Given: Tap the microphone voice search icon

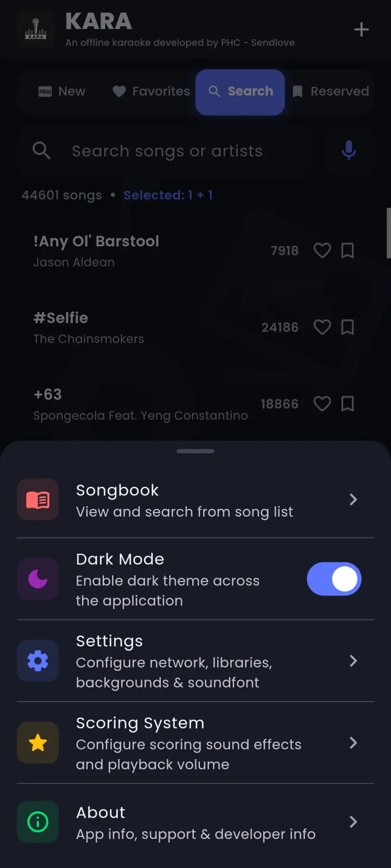Looking at the screenshot, I should [x=348, y=151].
